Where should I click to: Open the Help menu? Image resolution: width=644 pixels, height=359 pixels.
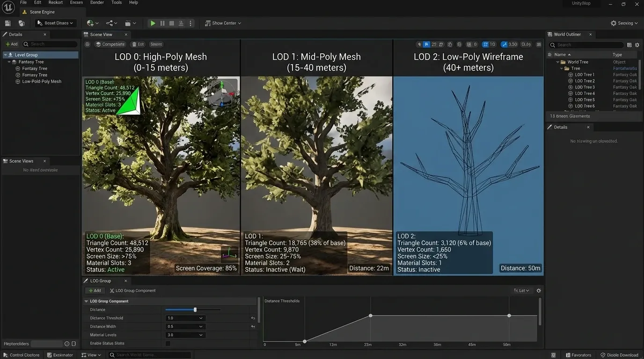133,3
